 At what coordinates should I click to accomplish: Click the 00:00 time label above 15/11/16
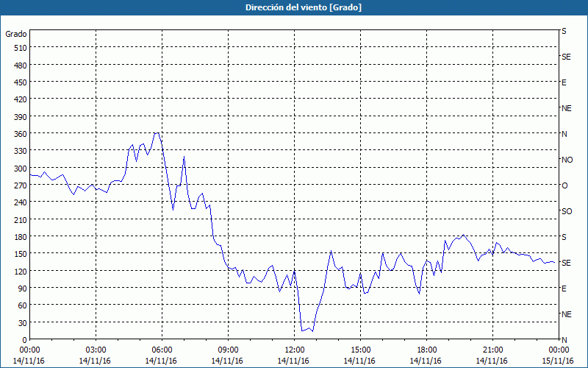[x=559, y=350]
